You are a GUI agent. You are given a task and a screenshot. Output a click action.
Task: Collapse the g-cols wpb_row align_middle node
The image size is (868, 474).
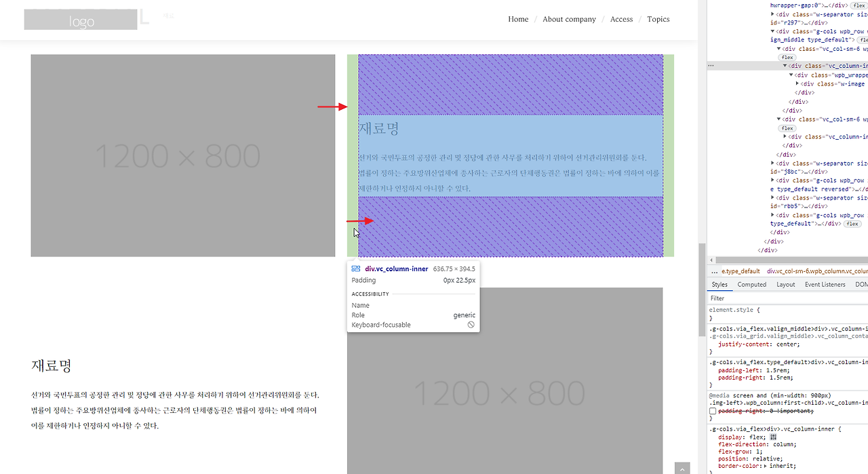(x=773, y=31)
